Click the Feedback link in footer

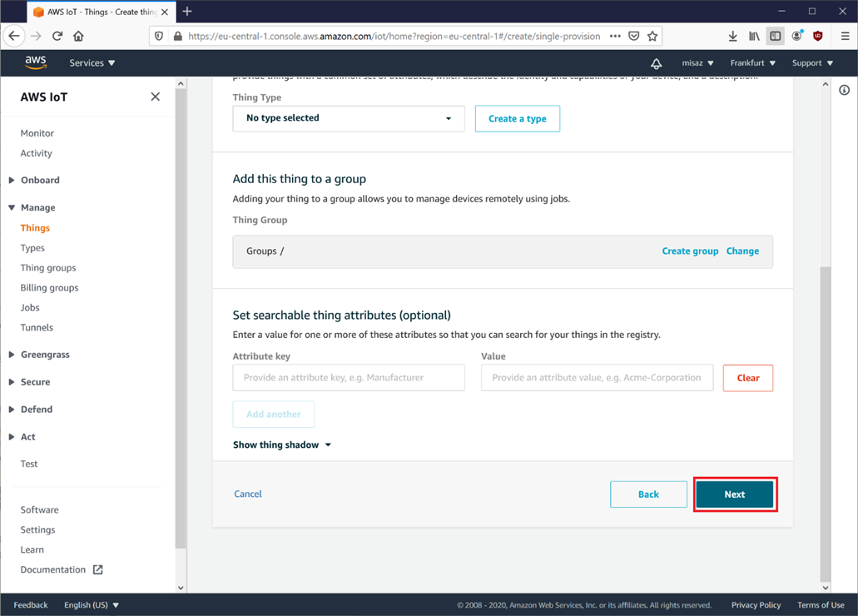pos(31,605)
